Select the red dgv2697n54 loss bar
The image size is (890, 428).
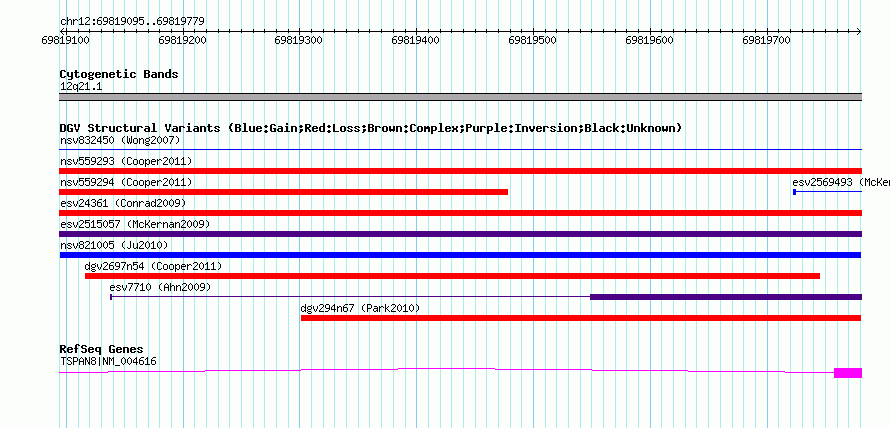click(x=452, y=276)
